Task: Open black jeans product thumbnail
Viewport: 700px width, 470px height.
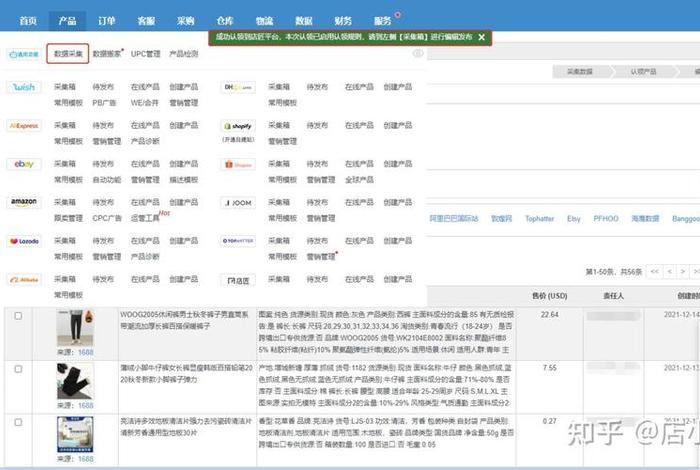Action: pos(75,381)
